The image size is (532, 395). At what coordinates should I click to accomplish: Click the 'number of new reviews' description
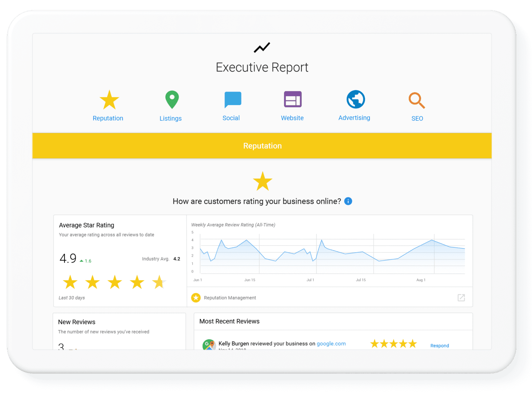104,332
